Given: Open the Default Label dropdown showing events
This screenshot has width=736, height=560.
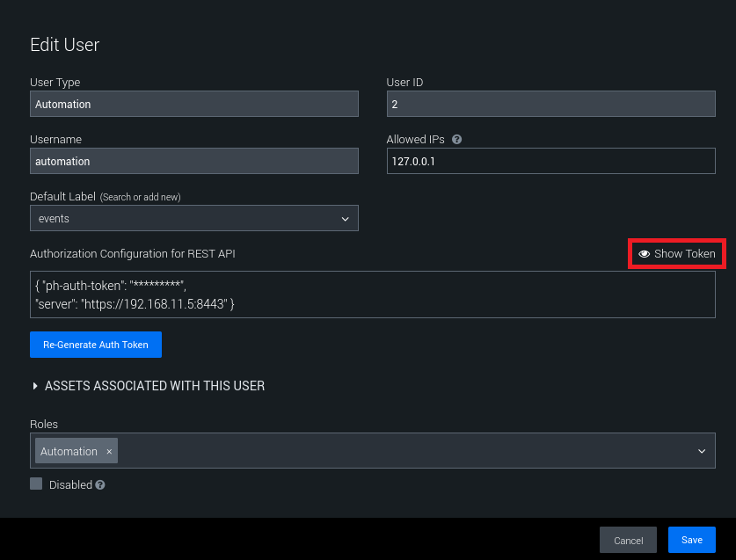Looking at the screenshot, I should (x=185, y=218).
